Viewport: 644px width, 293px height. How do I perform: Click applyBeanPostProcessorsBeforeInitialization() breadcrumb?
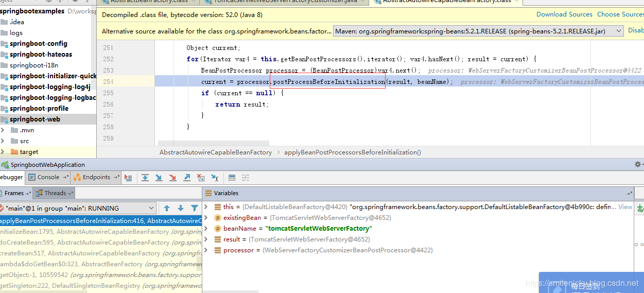(353, 152)
